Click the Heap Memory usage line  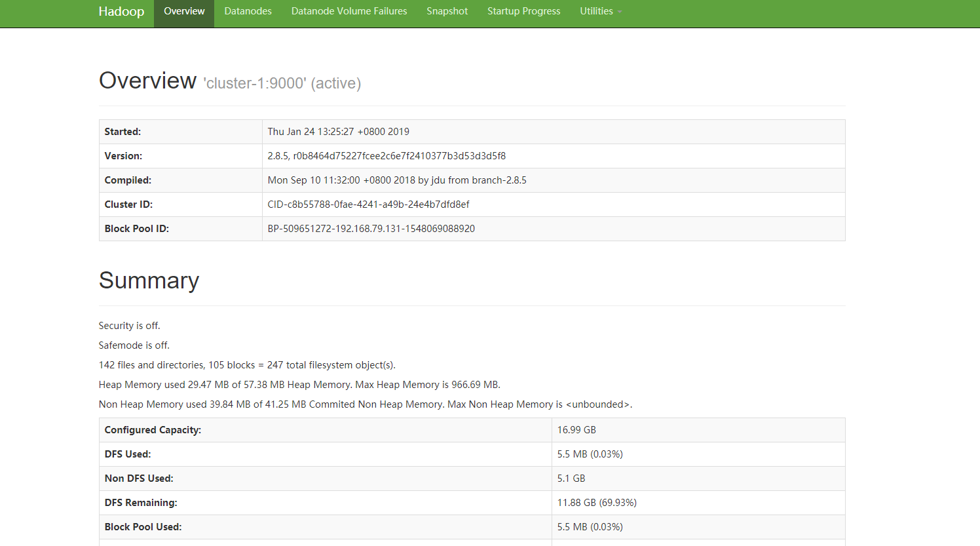pyautogui.click(x=299, y=385)
